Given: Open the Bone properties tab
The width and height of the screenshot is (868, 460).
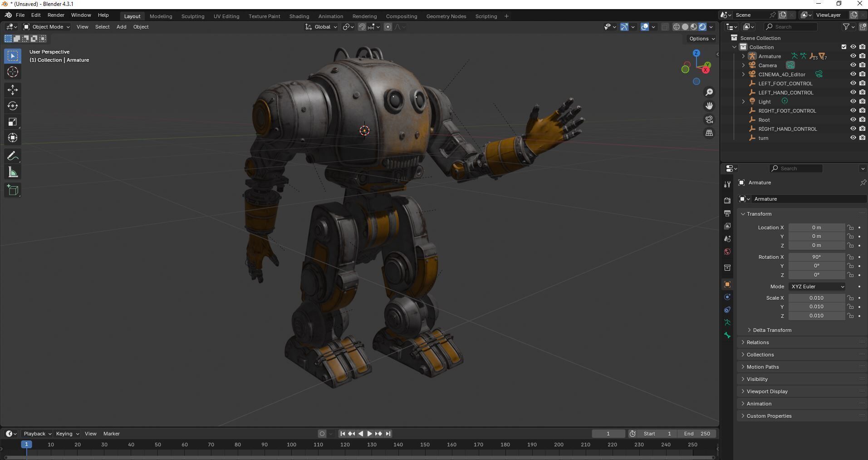Looking at the screenshot, I should pos(727,335).
